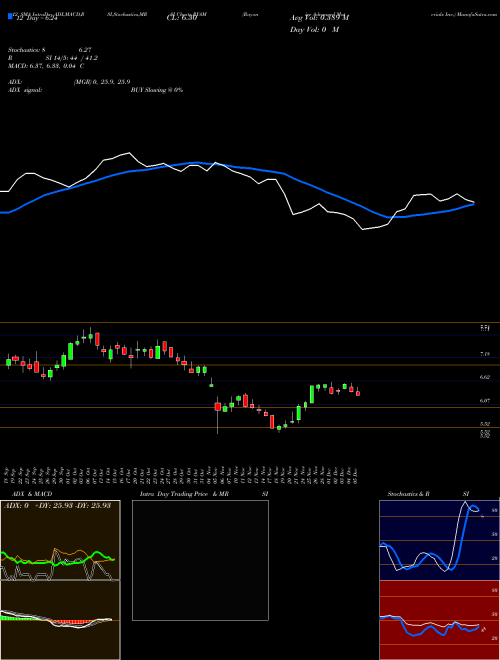Screen dimensions: 500x660
Task: Select the 'ADX: 0 +DY: 25.93 -DY: 25.93' header
Action: [x=57, y=505]
